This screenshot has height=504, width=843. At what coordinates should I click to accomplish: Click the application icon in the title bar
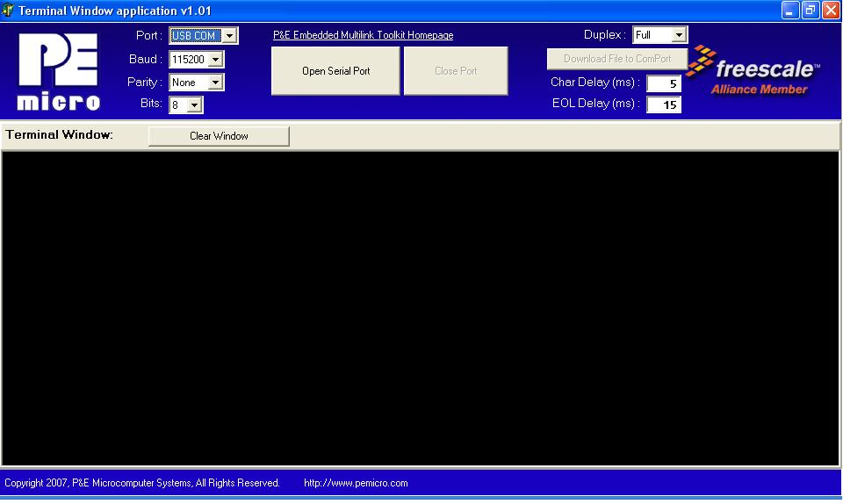coord(9,11)
